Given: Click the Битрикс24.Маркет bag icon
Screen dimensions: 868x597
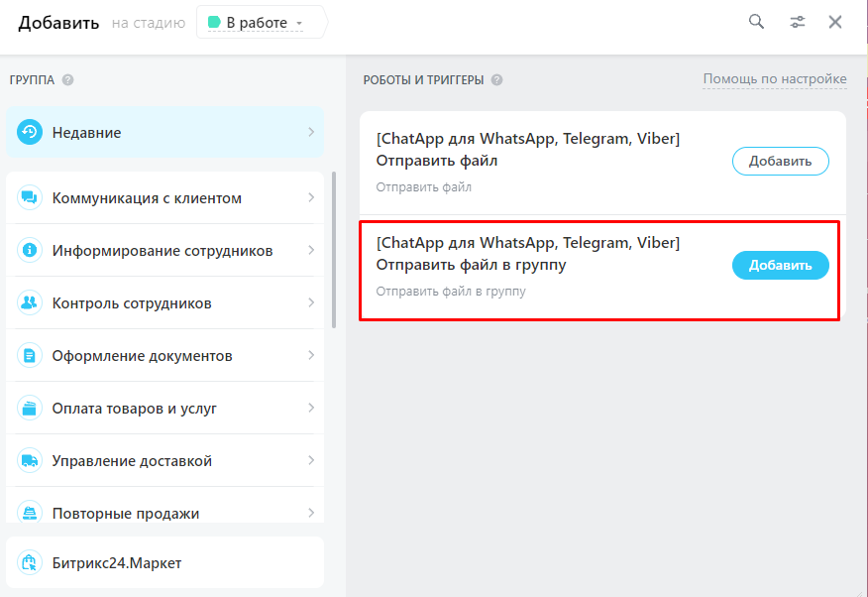Looking at the screenshot, I should click(30, 563).
